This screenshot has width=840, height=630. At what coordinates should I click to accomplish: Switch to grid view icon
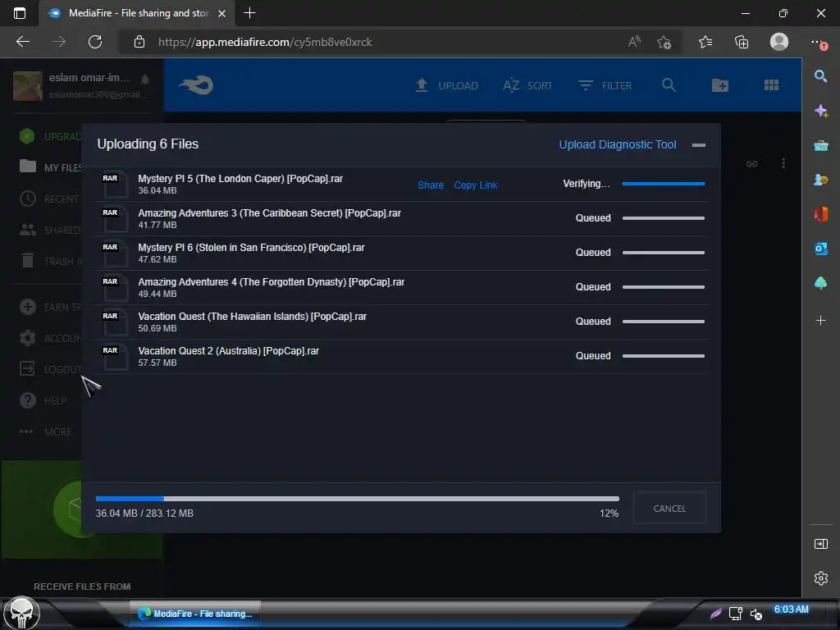(771, 84)
